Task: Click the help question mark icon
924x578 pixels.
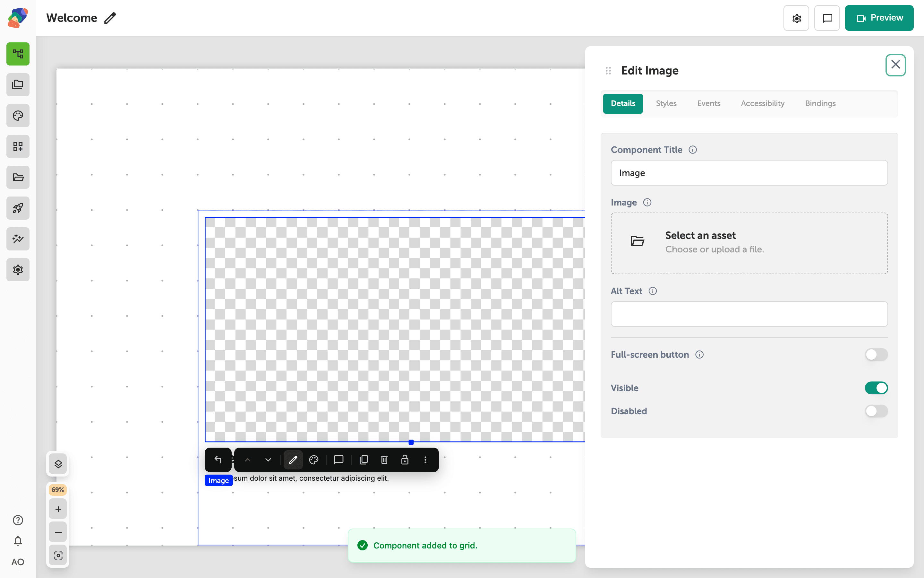Action: point(18,520)
